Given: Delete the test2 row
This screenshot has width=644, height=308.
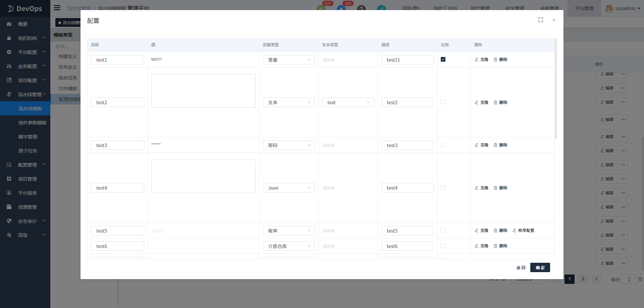Looking at the screenshot, I should click(500, 103).
